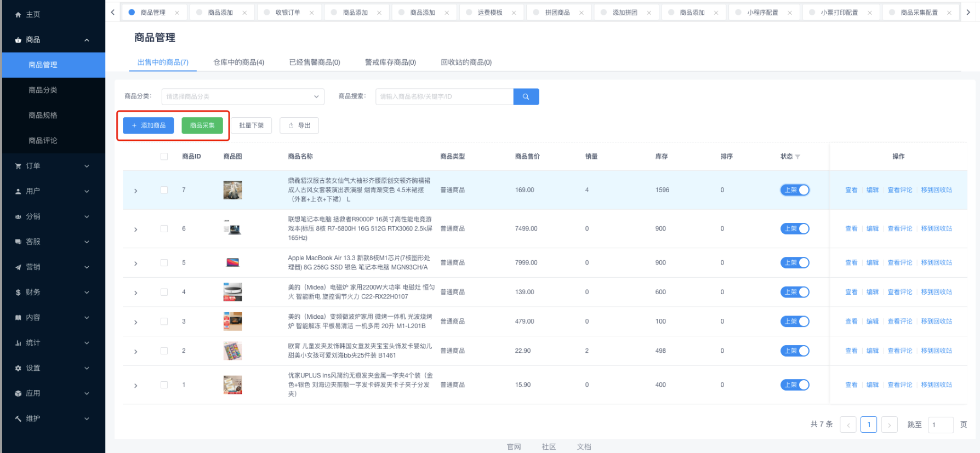Toggle off the listing switch for product 7
The image size is (980, 453).
point(795,190)
